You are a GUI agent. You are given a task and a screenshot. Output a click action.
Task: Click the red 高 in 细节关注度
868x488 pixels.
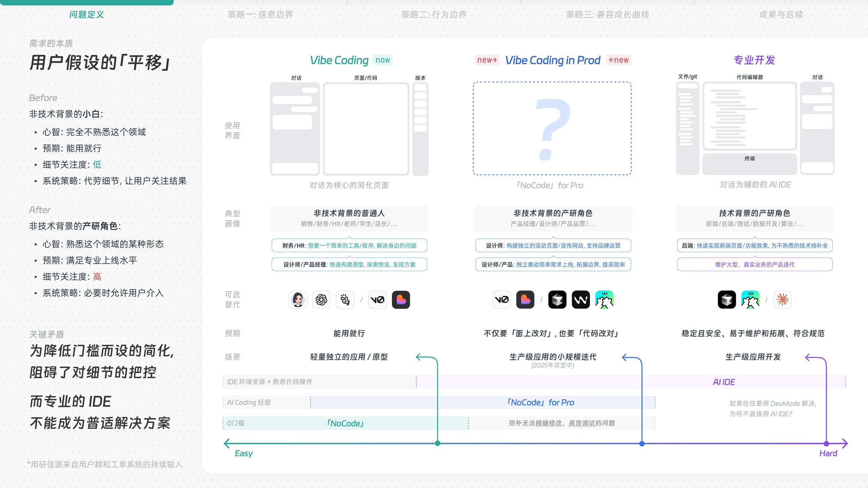97,277
